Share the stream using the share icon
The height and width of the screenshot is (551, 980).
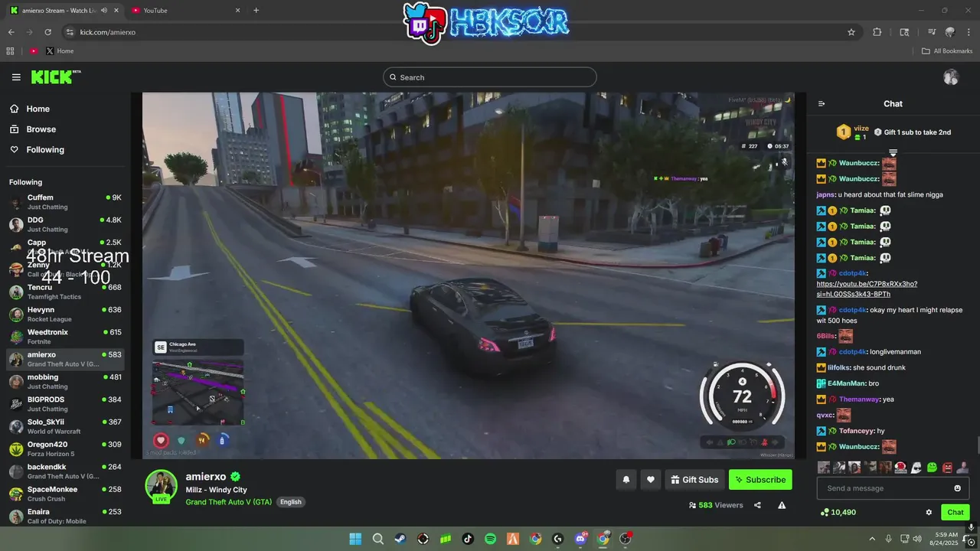757,505
